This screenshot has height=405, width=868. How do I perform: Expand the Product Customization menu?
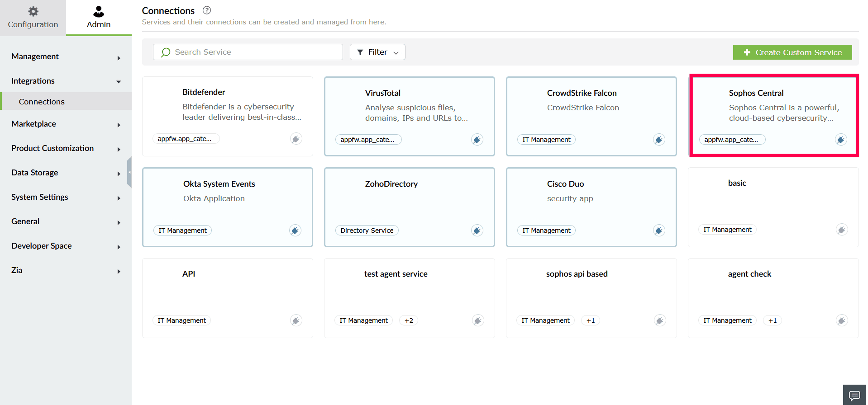pos(66,148)
